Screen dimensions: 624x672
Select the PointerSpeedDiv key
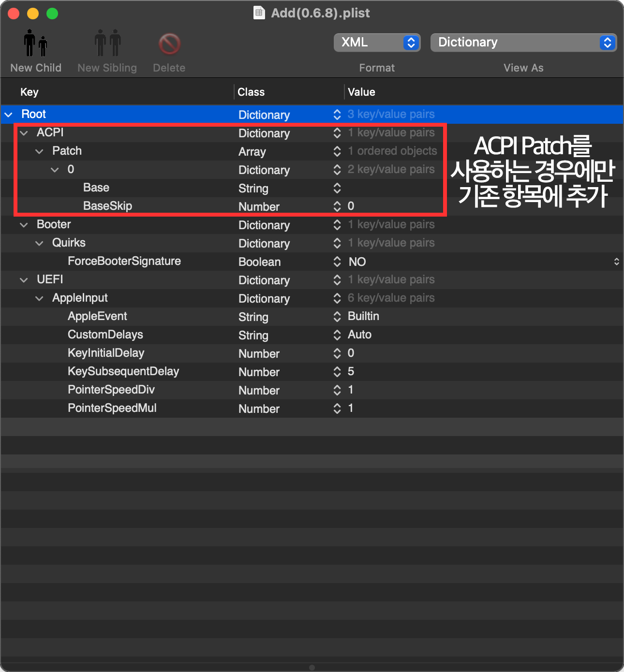(111, 390)
